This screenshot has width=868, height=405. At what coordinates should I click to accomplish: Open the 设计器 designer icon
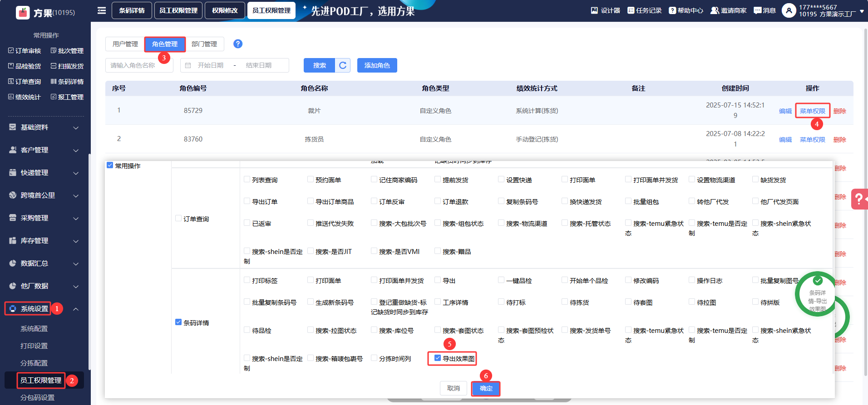594,10
